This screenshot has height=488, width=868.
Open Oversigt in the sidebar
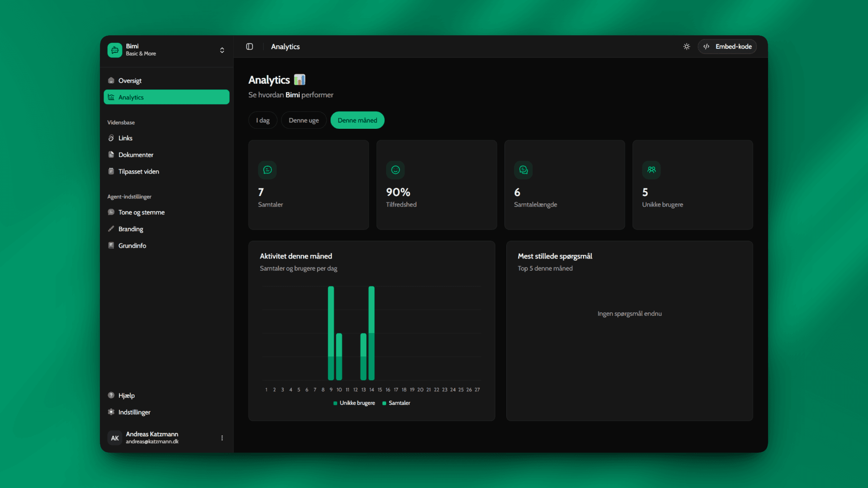(130, 81)
